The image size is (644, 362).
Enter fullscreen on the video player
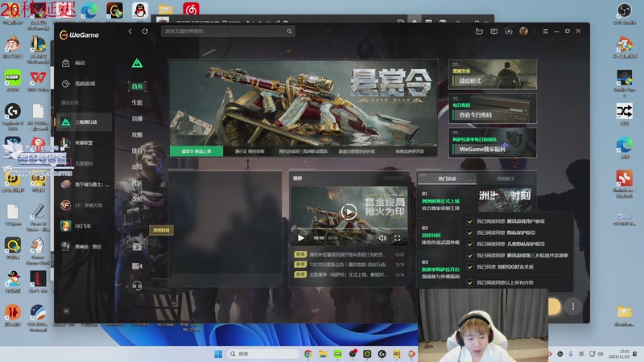[x=397, y=238]
